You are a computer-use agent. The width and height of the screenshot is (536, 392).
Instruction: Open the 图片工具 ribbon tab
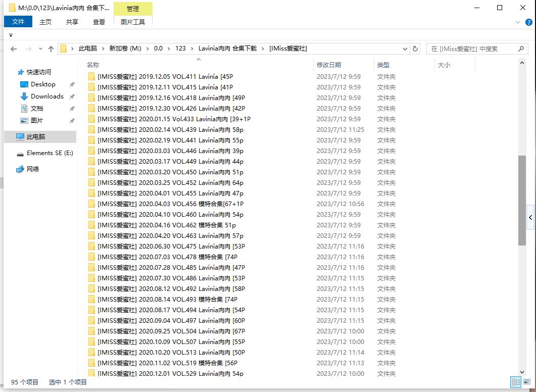click(133, 22)
